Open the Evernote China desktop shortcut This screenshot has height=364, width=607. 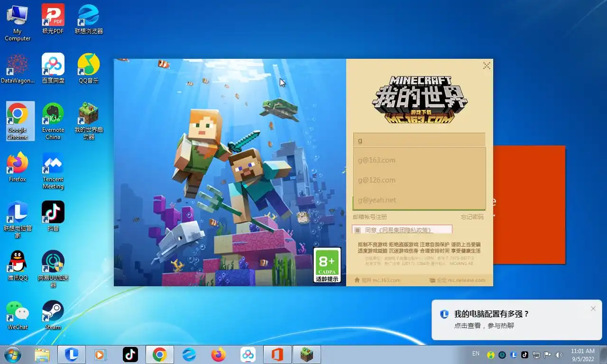tap(53, 121)
